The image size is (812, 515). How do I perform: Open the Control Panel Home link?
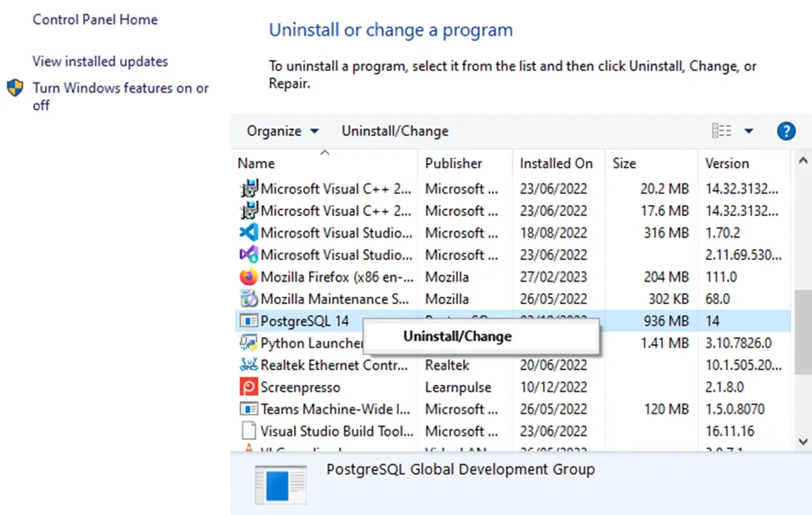[95, 19]
